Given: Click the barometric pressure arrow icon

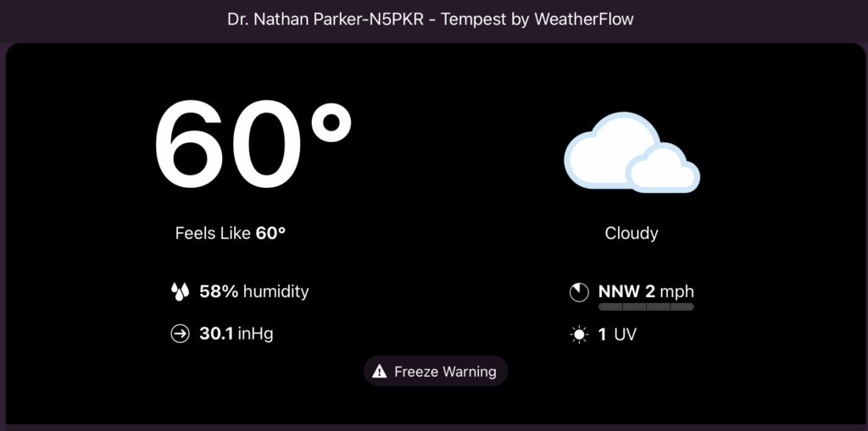Looking at the screenshot, I should point(180,334).
